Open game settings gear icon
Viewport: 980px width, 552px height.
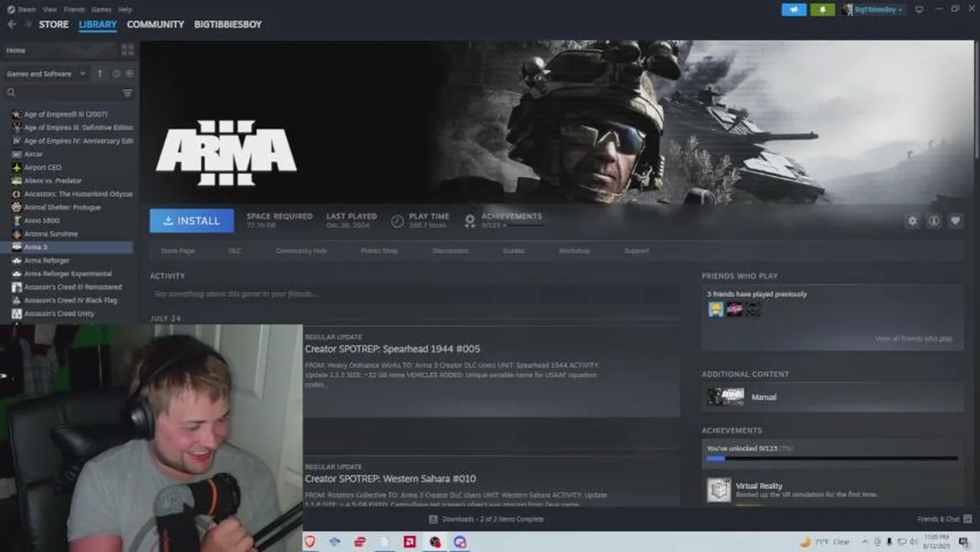[x=912, y=221]
